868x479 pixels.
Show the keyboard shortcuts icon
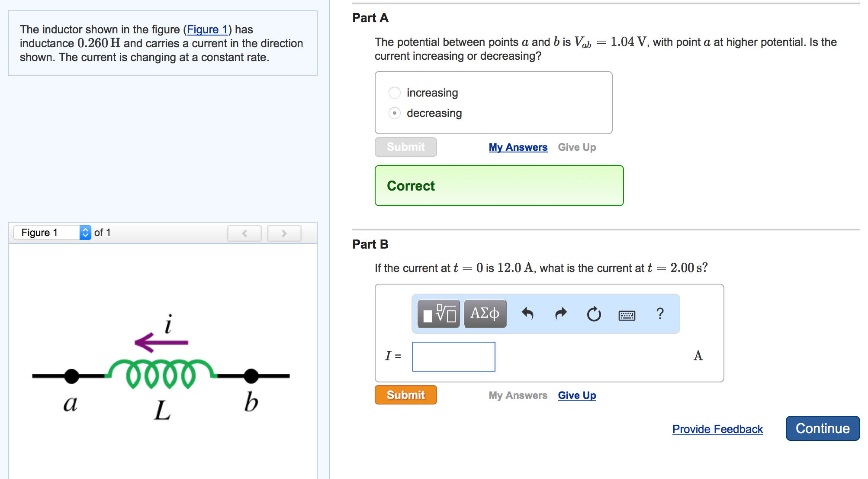[627, 315]
